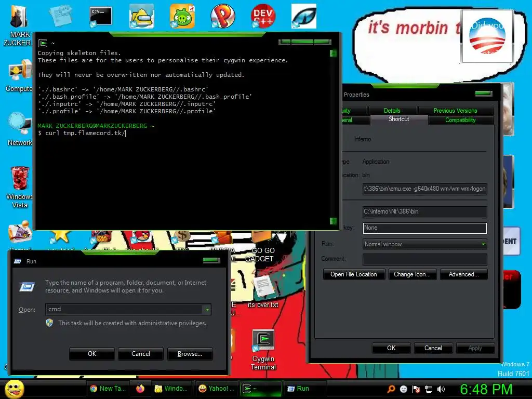532x399 pixels.
Task: Launch the red Angry Birds shortcut
Action: click(142, 236)
